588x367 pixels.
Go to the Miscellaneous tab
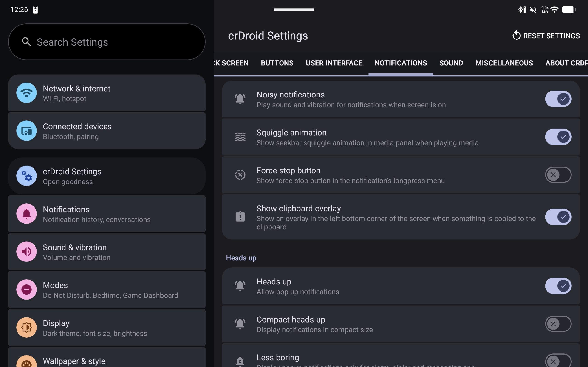(x=504, y=63)
